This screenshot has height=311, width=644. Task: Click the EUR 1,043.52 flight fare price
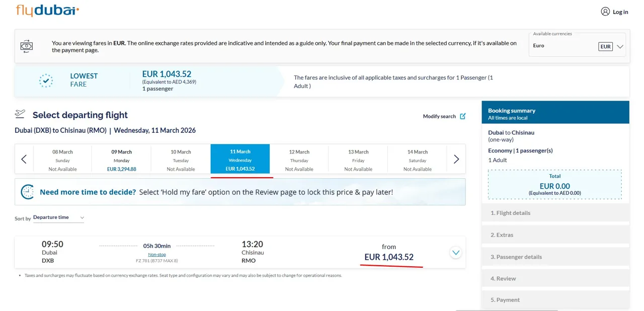point(389,257)
